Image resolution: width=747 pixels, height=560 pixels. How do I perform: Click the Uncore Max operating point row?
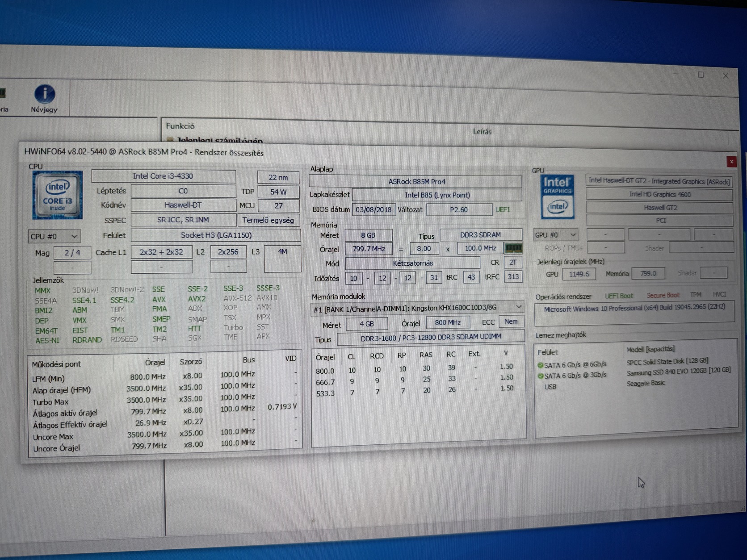(x=164, y=435)
